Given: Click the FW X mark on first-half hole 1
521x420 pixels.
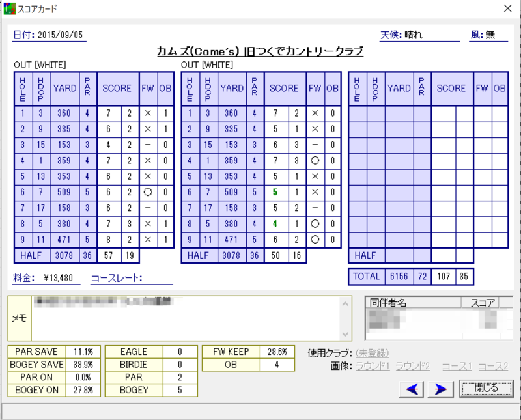Looking at the screenshot, I should click(x=148, y=113).
